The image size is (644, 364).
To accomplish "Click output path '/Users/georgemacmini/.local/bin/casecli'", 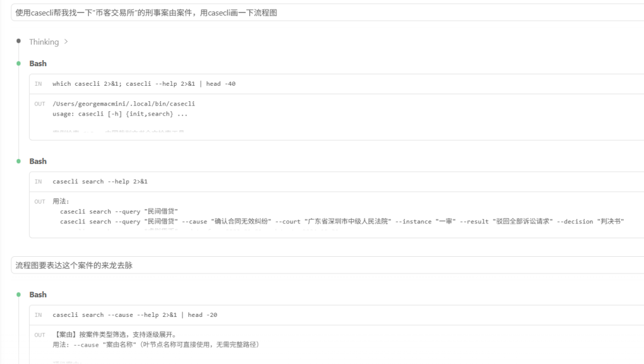I will pyautogui.click(x=123, y=104).
